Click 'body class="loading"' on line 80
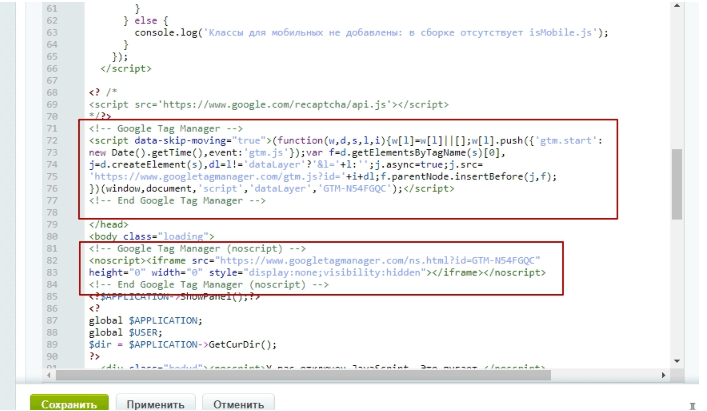 pyautogui.click(x=152, y=236)
